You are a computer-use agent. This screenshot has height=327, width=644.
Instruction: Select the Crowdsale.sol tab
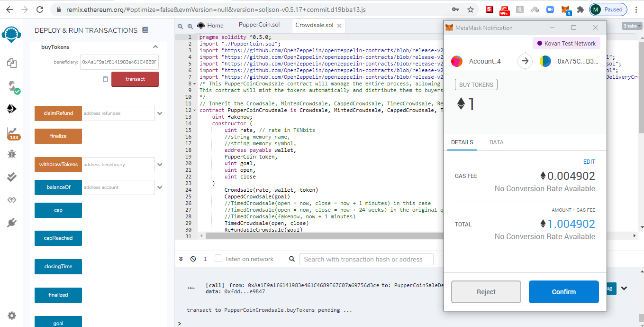(x=314, y=25)
